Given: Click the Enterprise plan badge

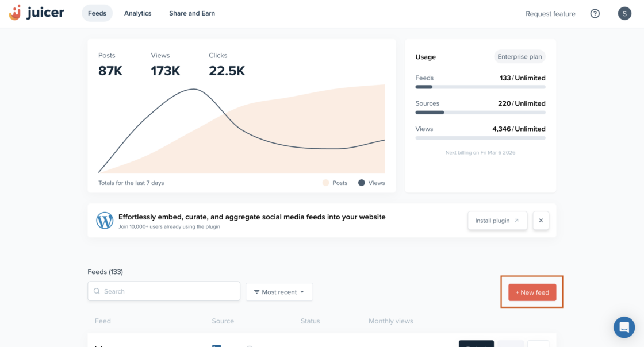Looking at the screenshot, I should 520,57.
